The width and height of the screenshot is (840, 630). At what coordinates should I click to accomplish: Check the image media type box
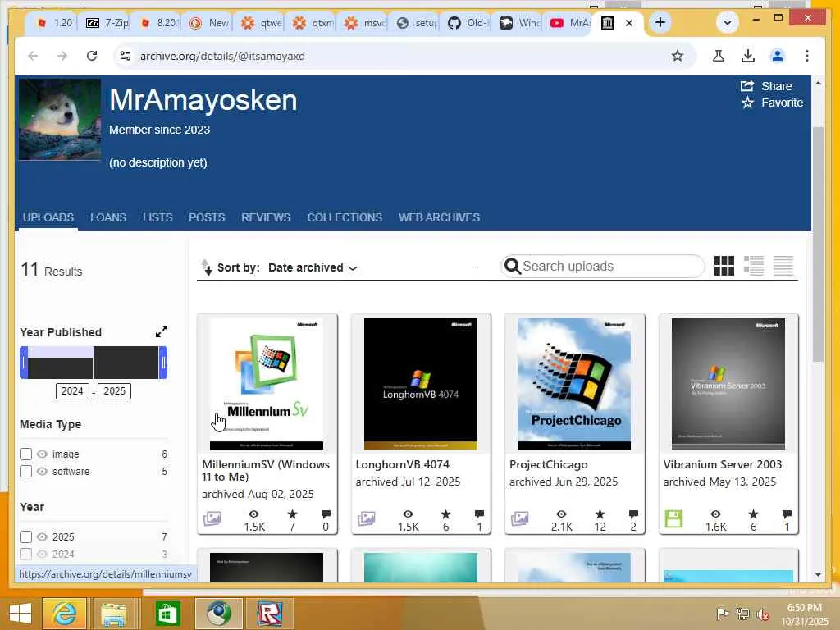coord(25,454)
